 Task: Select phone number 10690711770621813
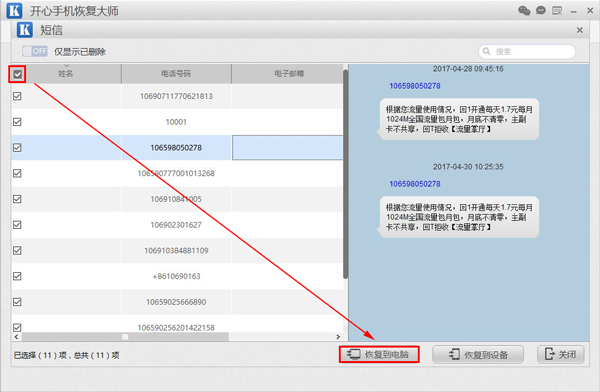pos(176,96)
